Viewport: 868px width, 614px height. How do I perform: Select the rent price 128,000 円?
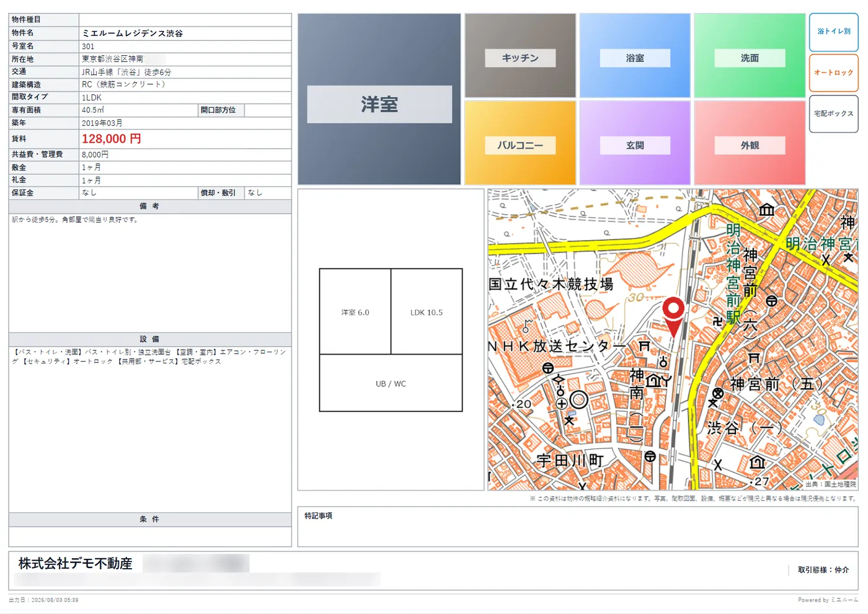pos(112,139)
